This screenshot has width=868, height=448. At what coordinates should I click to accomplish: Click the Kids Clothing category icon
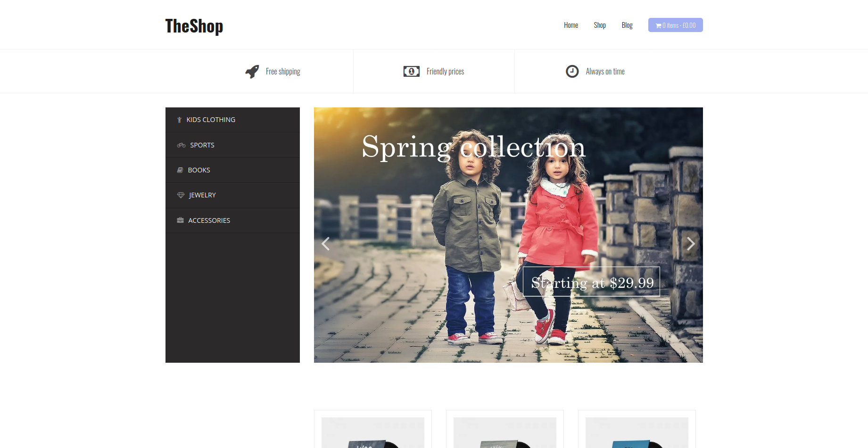[179, 120]
